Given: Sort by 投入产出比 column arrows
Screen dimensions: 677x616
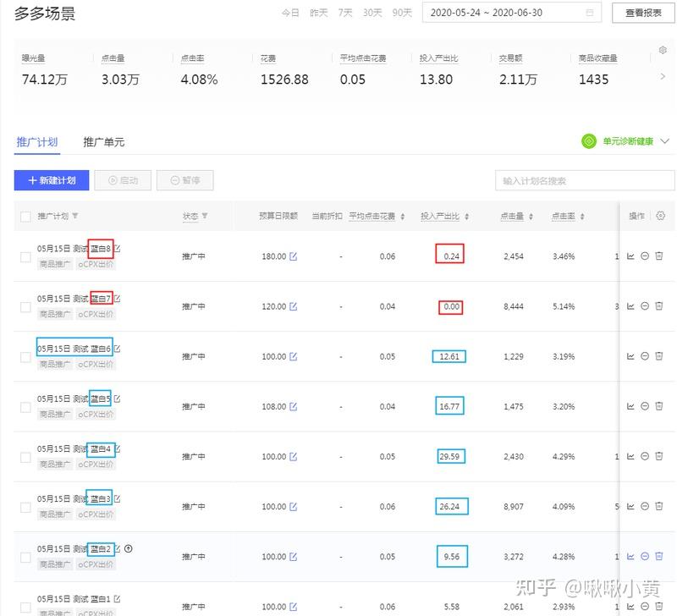Looking at the screenshot, I should click(468, 216).
